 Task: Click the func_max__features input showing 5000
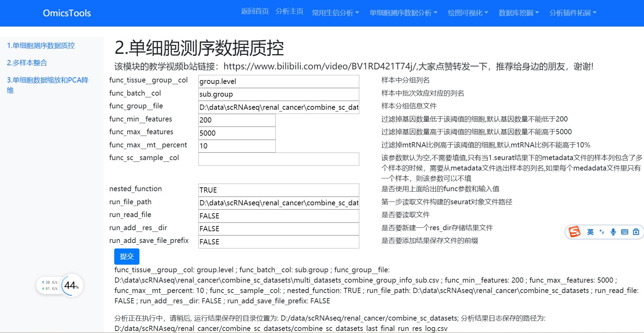pos(237,133)
